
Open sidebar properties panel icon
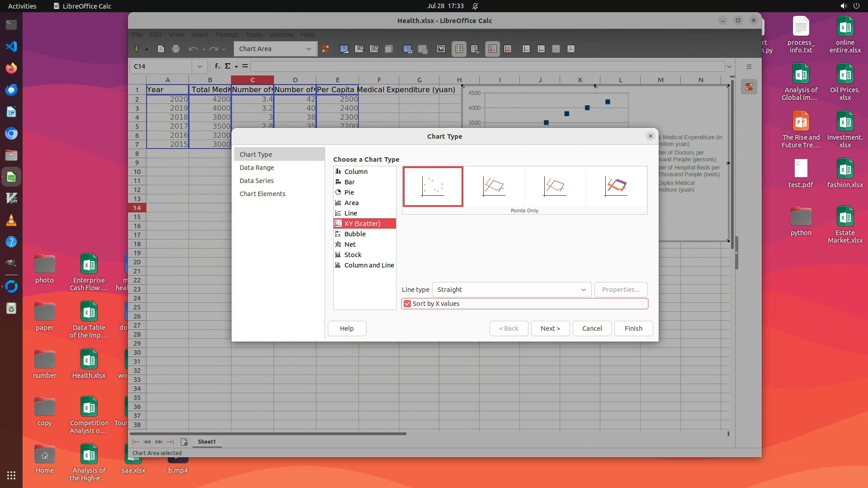pos(749,87)
